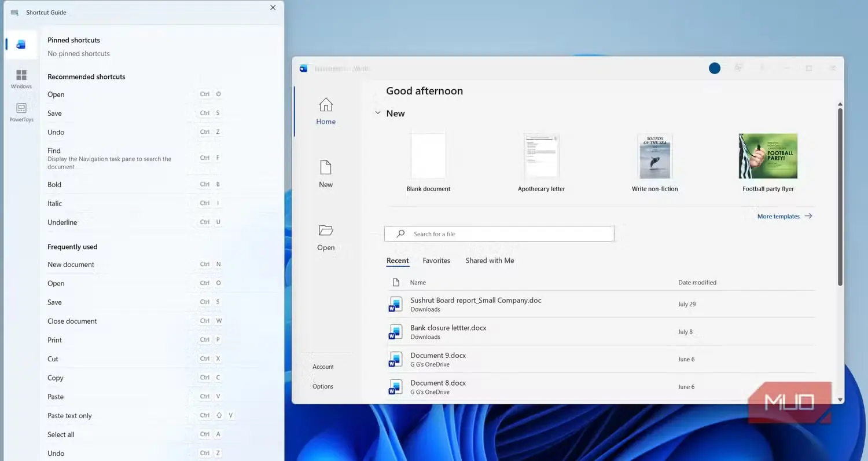Screen dimensions: 868x461
Task: Collapse the New section chevron
Action: tap(378, 114)
